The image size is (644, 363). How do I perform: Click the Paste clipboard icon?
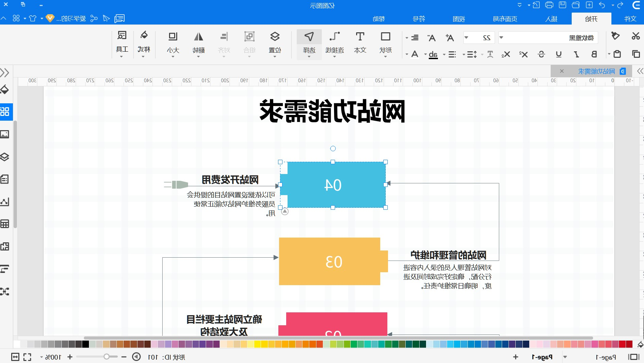[617, 54]
